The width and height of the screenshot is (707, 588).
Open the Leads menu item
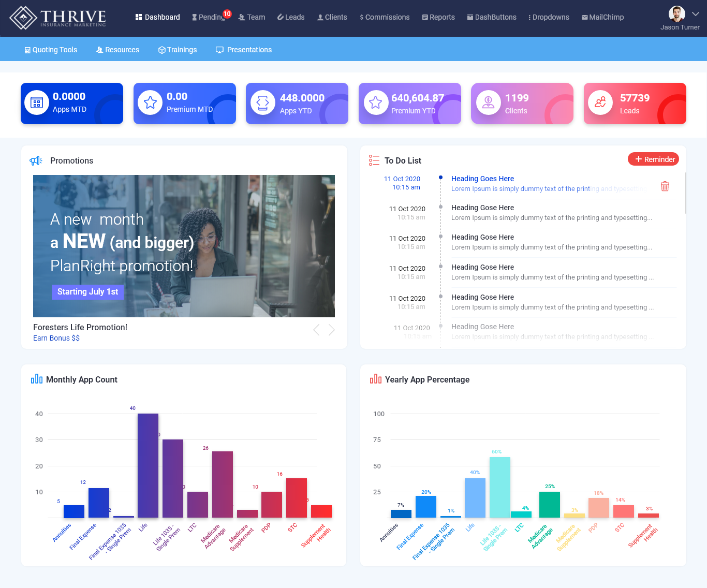pyautogui.click(x=291, y=17)
